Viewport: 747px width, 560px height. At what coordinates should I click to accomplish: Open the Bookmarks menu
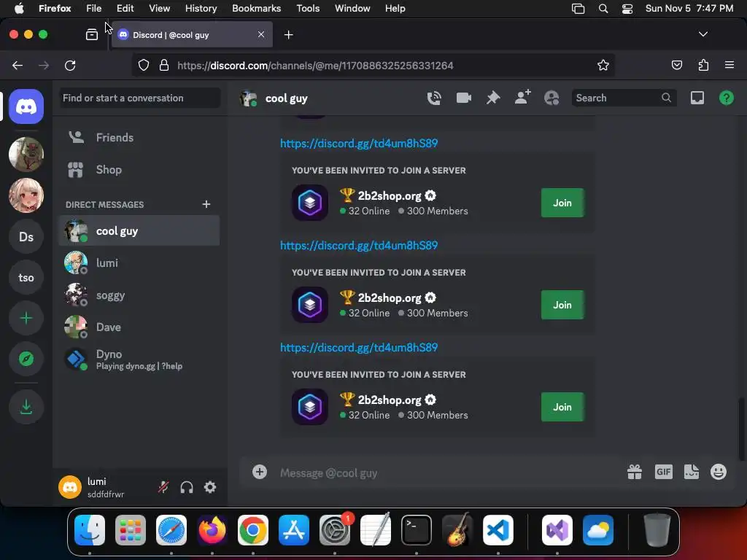[x=256, y=8]
